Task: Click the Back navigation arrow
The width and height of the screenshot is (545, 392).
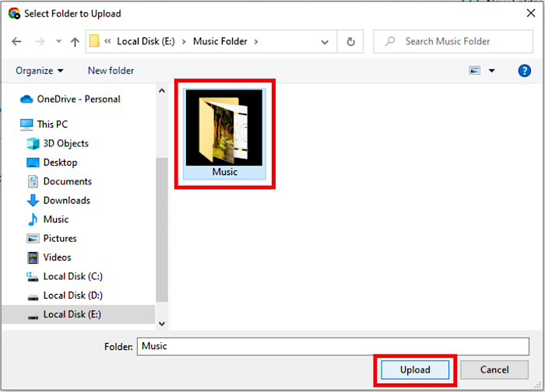Action: [17, 42]
